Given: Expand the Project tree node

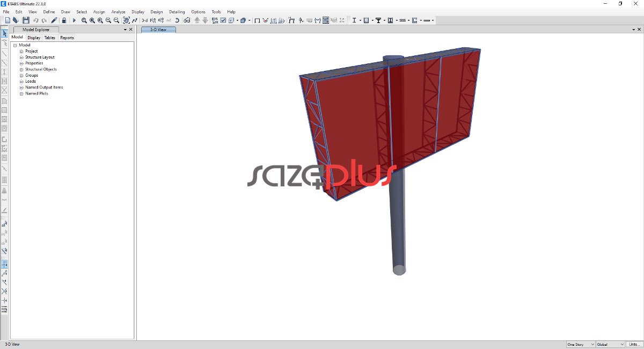Looking at the screenshot, I should coord(22,52).
